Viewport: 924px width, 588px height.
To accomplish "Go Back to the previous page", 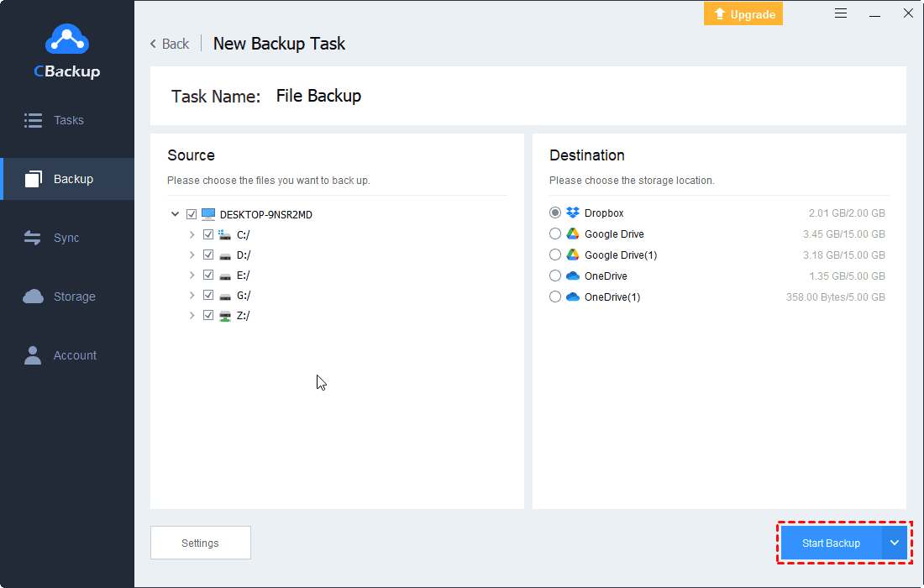I will click(169, 43).
